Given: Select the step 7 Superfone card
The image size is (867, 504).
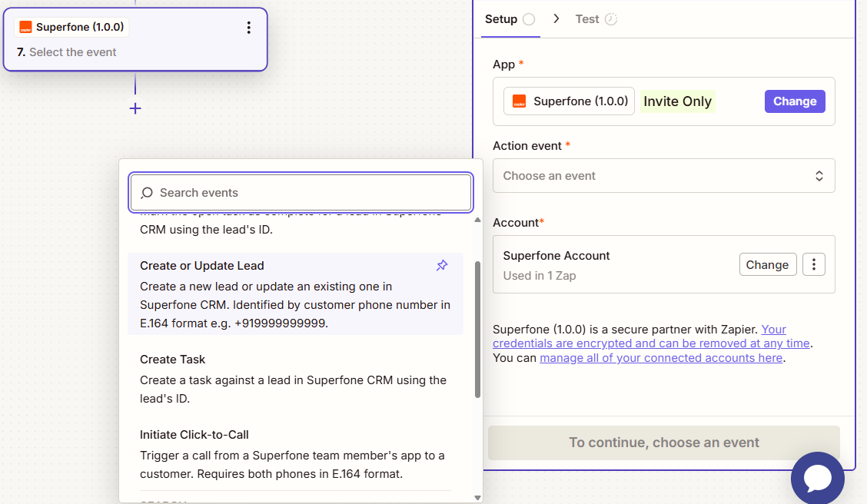Looking at the screenshot, I should (x=135, y=39).
